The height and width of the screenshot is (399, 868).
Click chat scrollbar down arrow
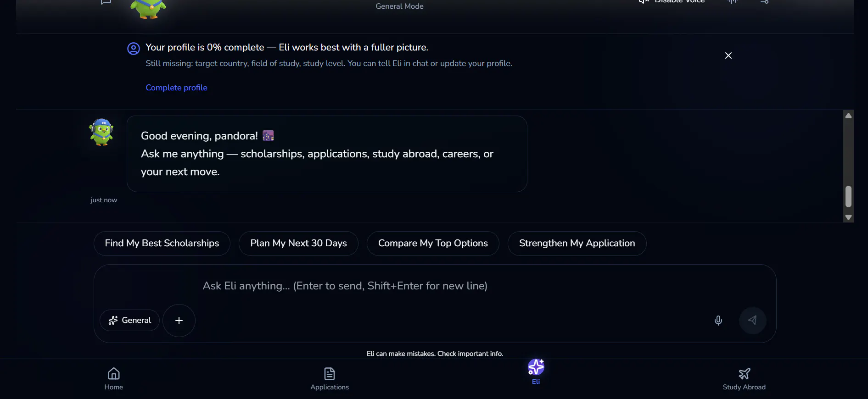coord(848,217)
